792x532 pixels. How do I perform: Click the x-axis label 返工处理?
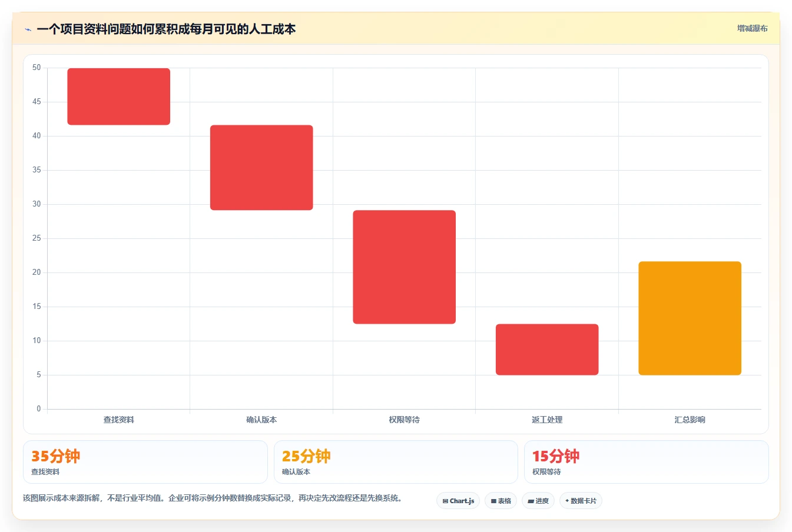(x=547, y=420)
